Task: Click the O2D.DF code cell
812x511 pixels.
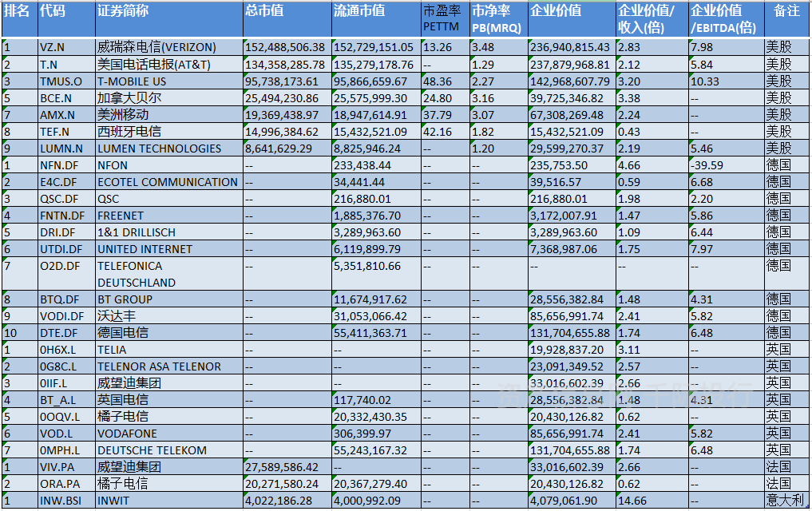Action: [67, 274]
